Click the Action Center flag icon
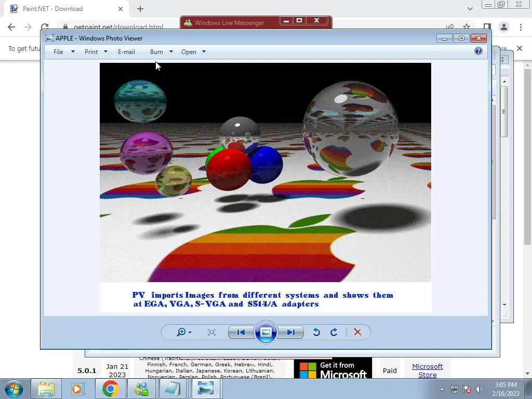This screenshot has height=399, width=532. click(467, 389)
